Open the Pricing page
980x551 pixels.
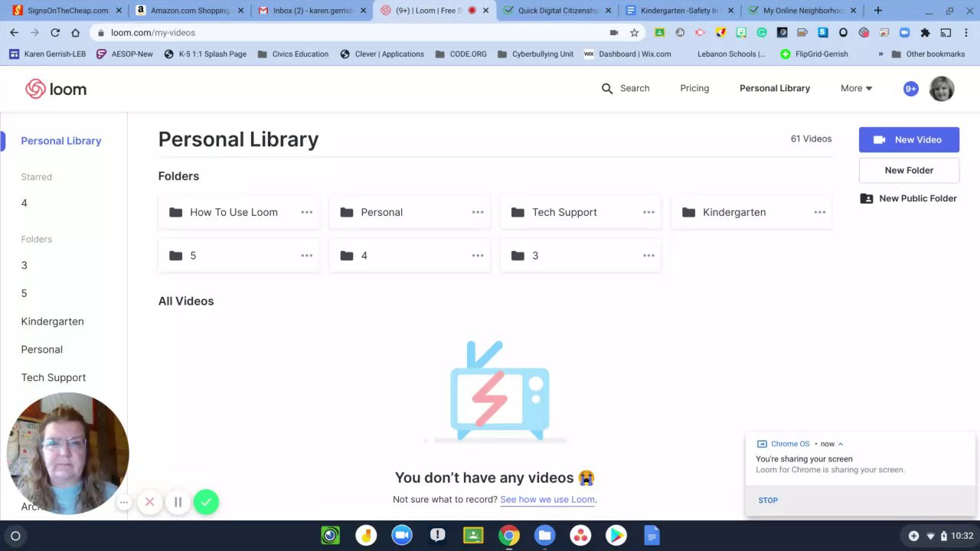(694, 88)
